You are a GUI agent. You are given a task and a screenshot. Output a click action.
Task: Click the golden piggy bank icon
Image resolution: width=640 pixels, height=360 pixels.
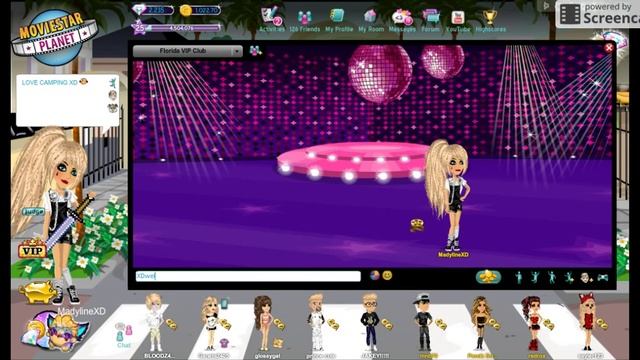pyautogui.click(x=39, y=292)
